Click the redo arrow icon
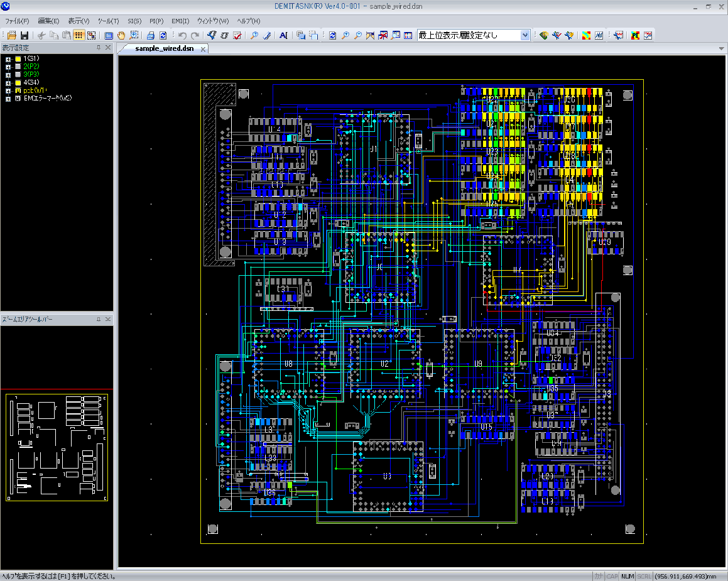Viewport: 728px width, 581px height. pos(195,35)
